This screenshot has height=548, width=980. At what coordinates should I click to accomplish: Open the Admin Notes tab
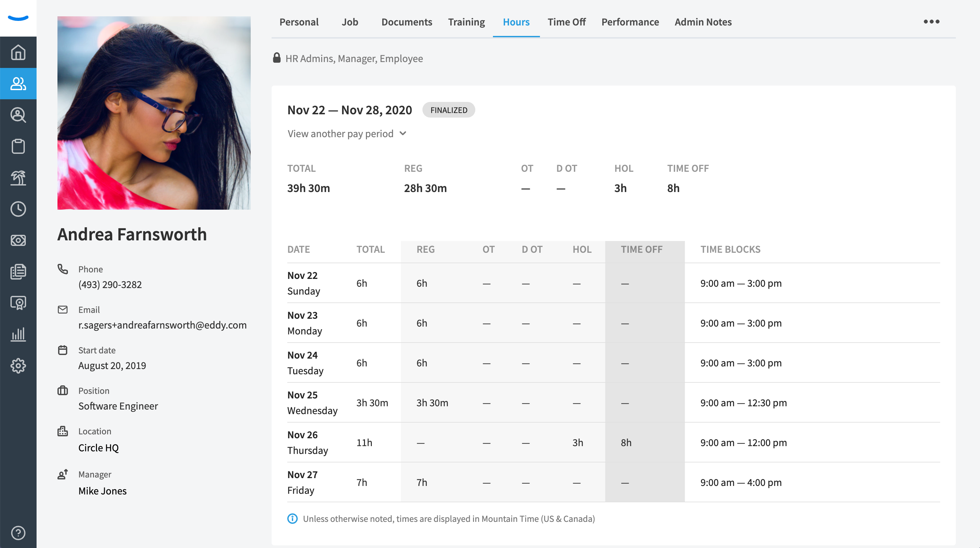(703, 22)
